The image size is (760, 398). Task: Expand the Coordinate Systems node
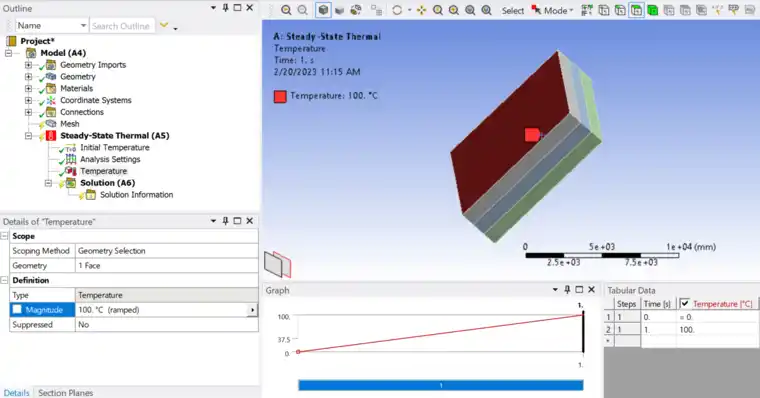click(x=28, y=100)
